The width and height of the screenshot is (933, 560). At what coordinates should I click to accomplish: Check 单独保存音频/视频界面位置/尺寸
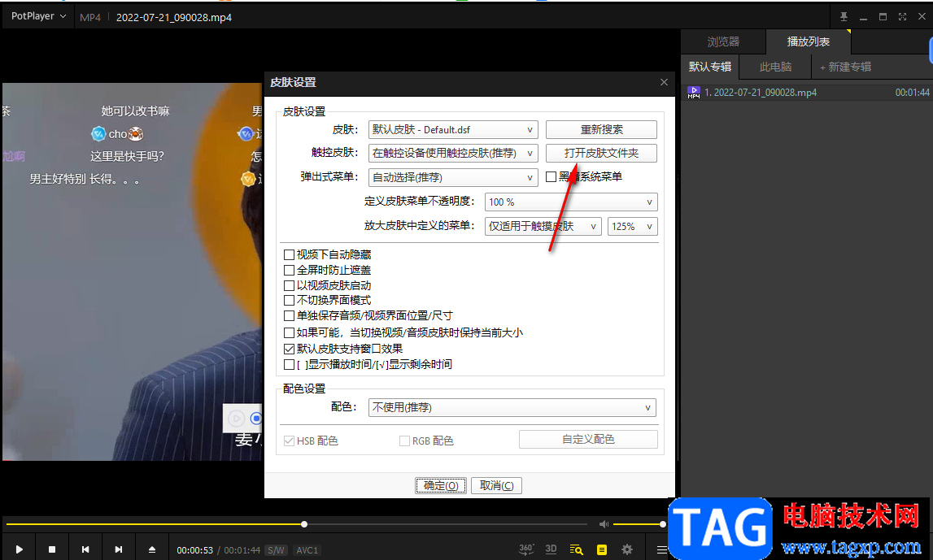coord(290,315)
